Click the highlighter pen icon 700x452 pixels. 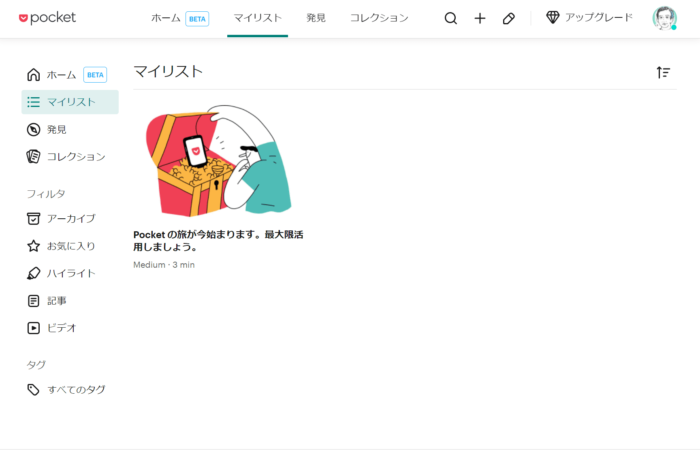pyautogui.click(x=33, y=273)
